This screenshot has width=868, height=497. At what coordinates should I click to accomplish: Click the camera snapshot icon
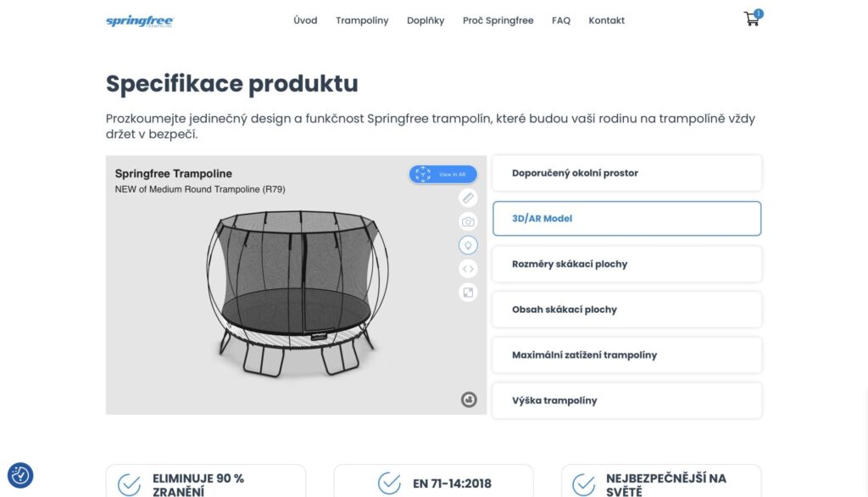[468, 221]
